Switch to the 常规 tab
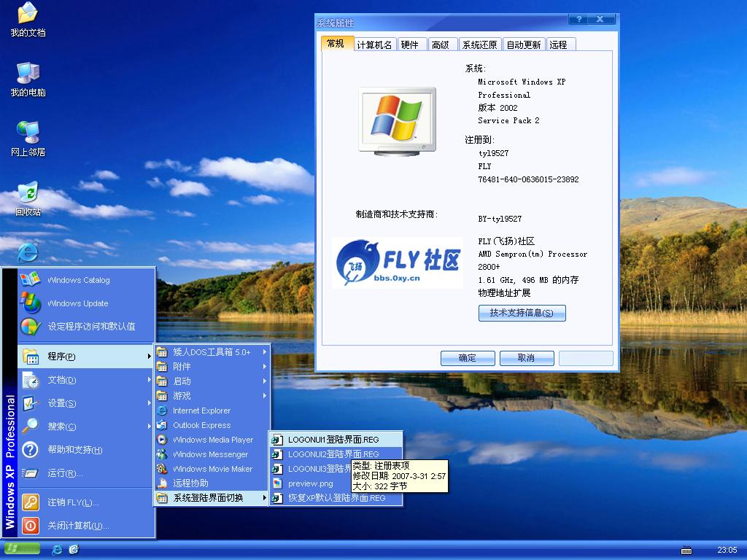The width and height of the screenshot is (747, 560). click(x=336, y=43)
